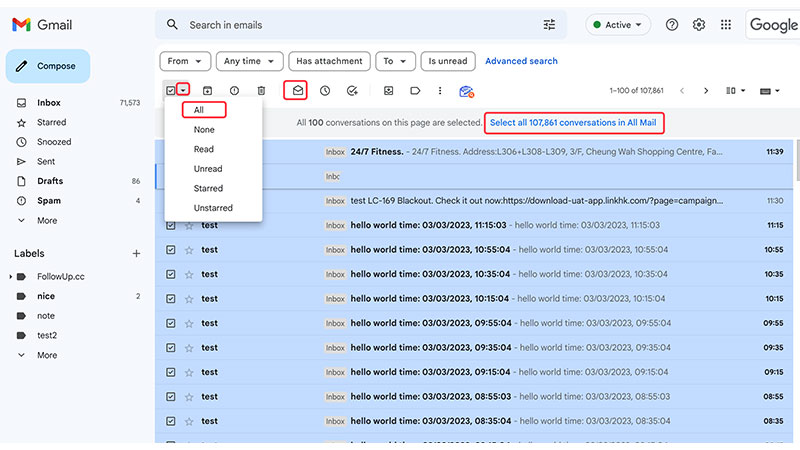The width and height of the screenshot is (800, 450).
Task: Open the Advanced search link
Action: [521, 61]
